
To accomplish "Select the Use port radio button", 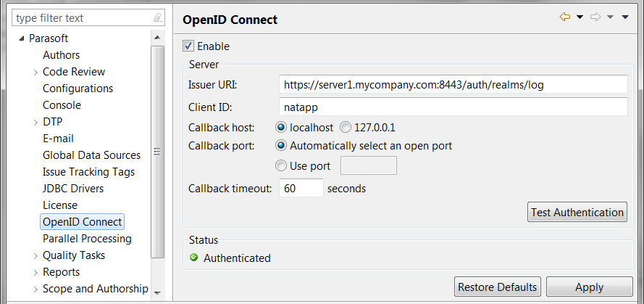I will [281, 165].
